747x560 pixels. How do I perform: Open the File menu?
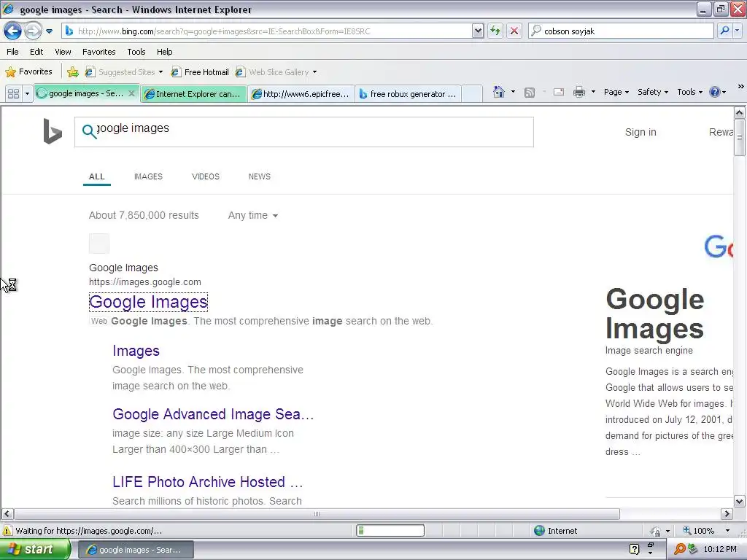pos(13,52)
